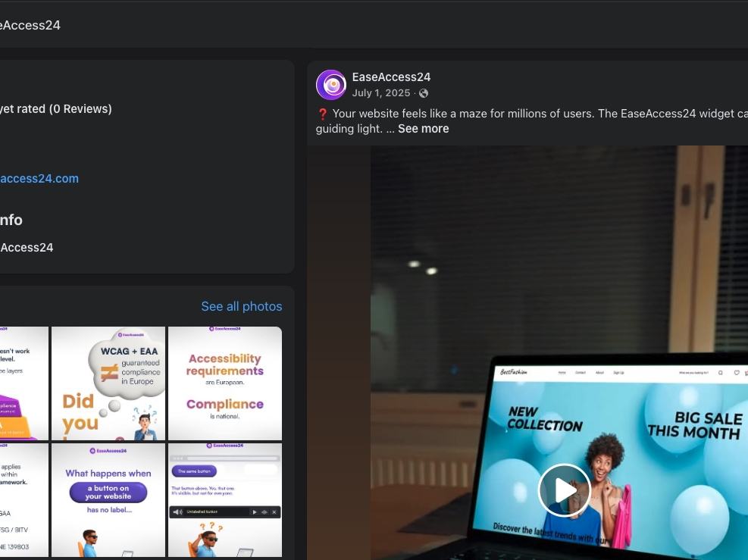748x560 pixels.
Task: Click the EaseAccess24 purple profile avatar
Action: coord(331,85)
